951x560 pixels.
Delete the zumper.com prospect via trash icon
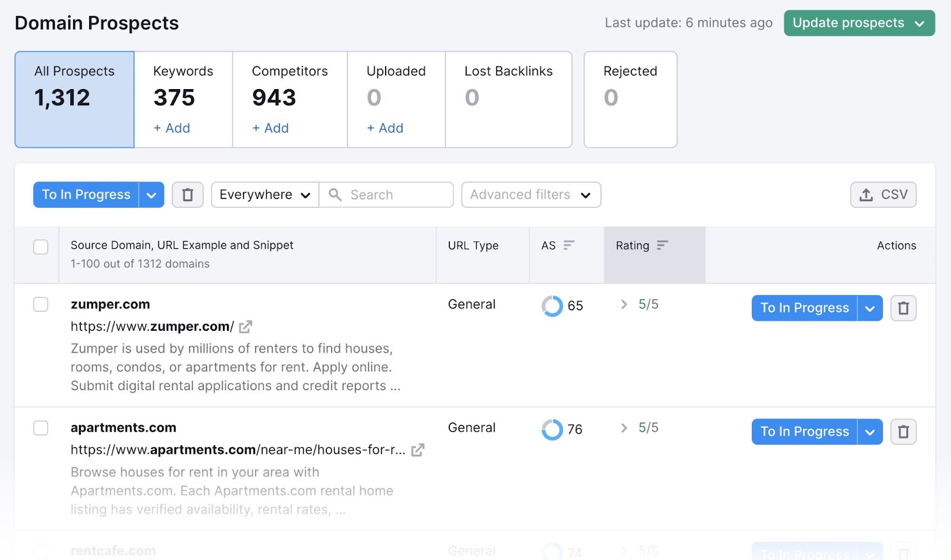coord(903,308)
